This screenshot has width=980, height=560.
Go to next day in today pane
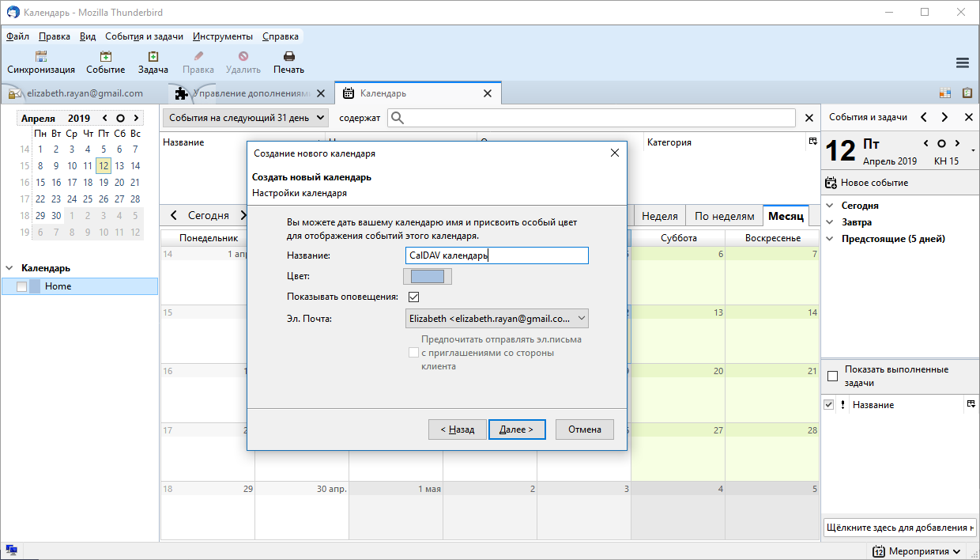click(957, 143)
